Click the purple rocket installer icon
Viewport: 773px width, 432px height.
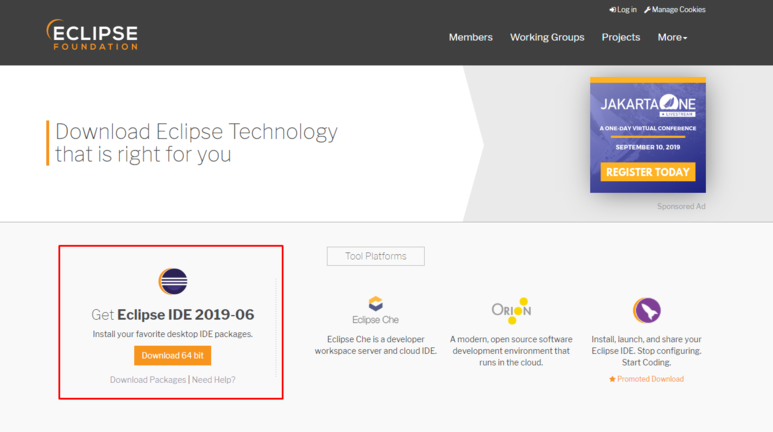646,310
